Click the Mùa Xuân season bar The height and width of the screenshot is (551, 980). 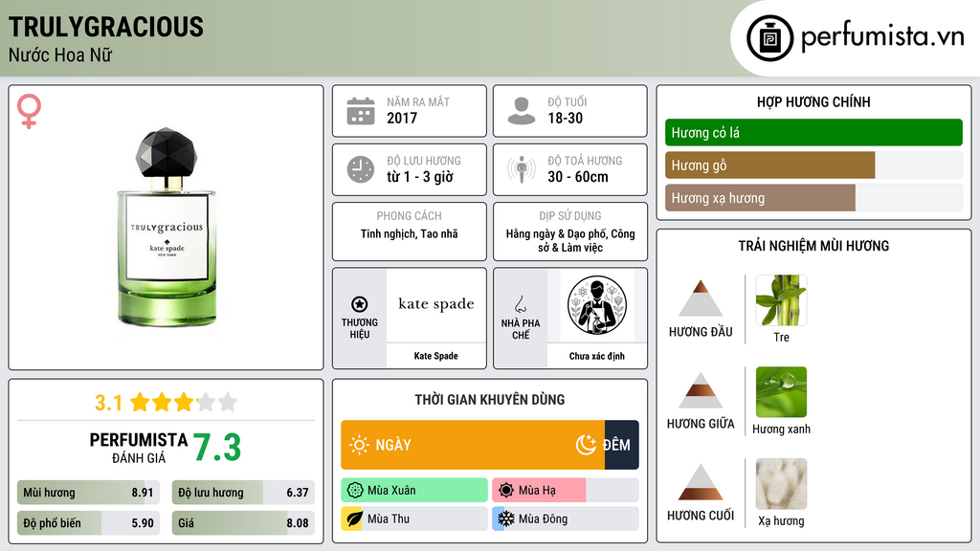click(414, 491)
